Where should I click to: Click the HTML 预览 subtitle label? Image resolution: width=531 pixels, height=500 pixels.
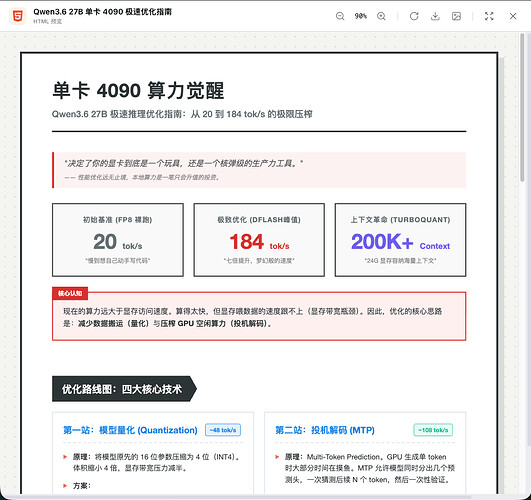tap(47, 21)
